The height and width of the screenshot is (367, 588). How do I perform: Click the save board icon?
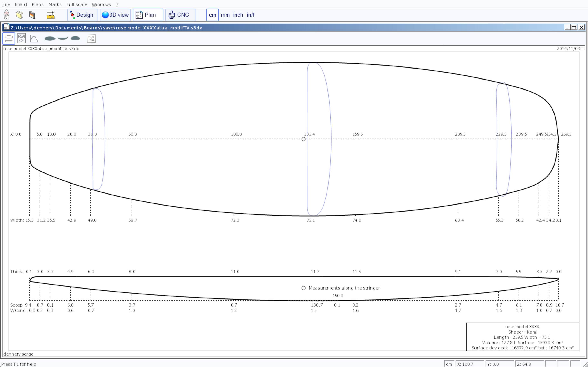click(32, 15)
